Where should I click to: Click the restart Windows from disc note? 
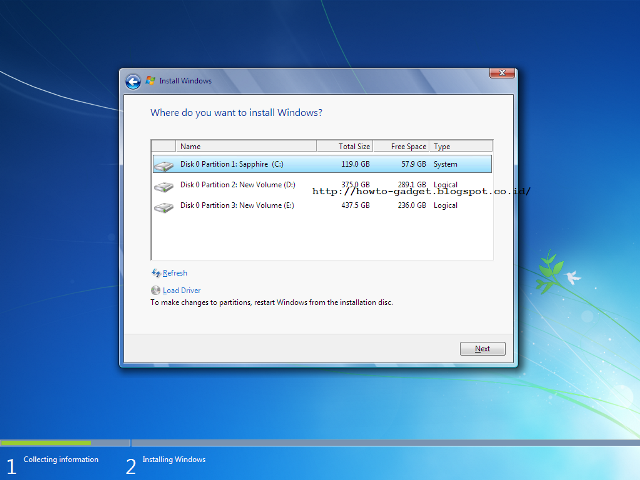[x=272, y=302]
